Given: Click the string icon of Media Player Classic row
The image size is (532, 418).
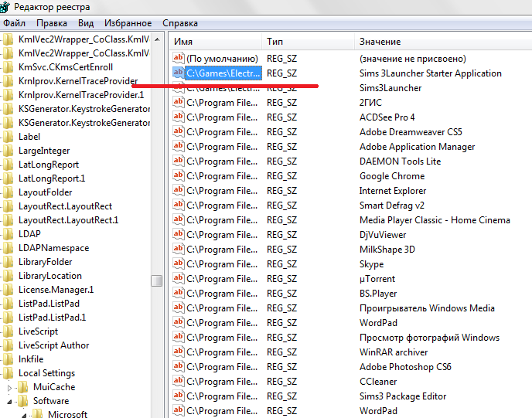Looking at the screenshot, I should click(x=178, y=220).
